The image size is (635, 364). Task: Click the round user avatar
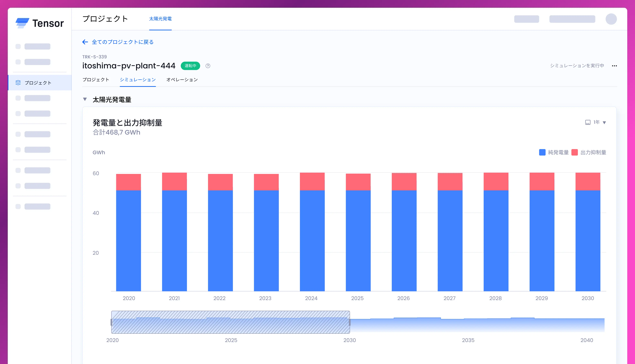611,19
